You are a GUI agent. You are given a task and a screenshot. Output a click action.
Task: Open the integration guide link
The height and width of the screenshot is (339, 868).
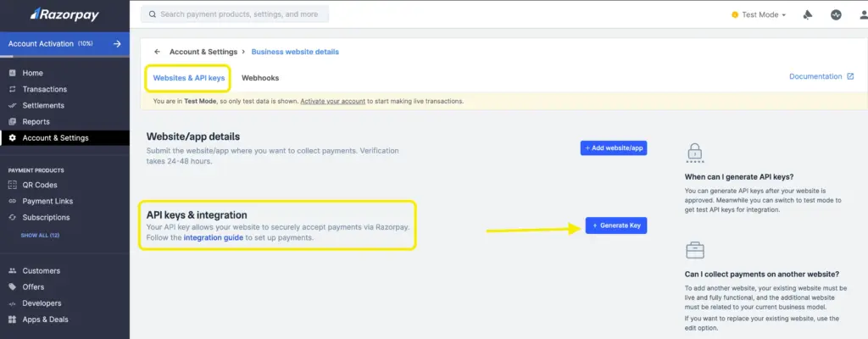click(213, 237)
